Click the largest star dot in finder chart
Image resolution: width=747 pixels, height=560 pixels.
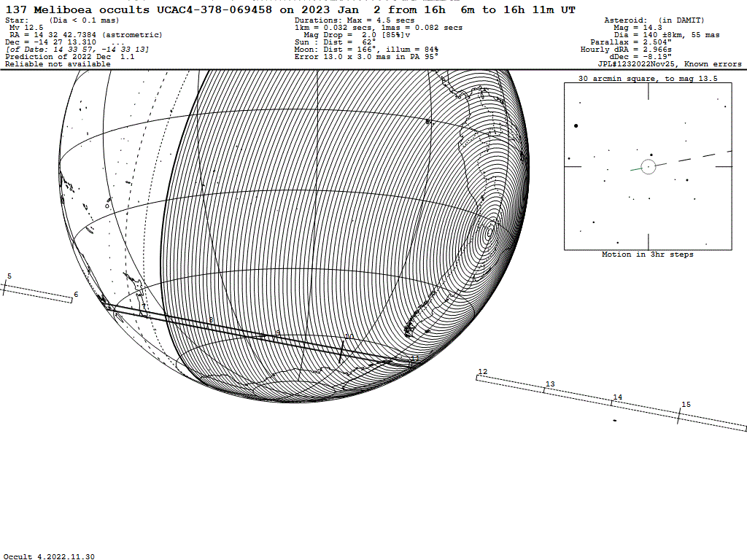pyautogui.click(x=576, y=126)
